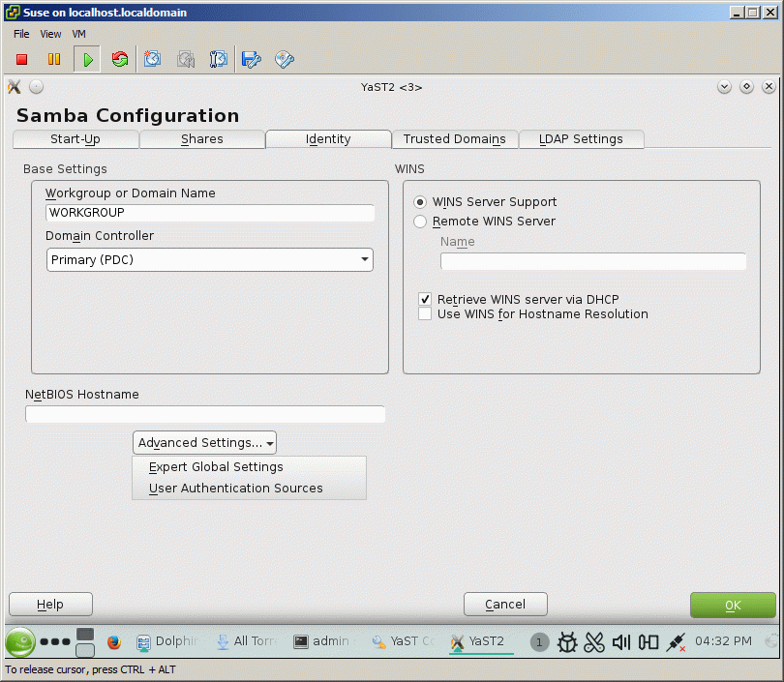Open the LDAP Settings tab
784x682 pixels.
(581, 139)
